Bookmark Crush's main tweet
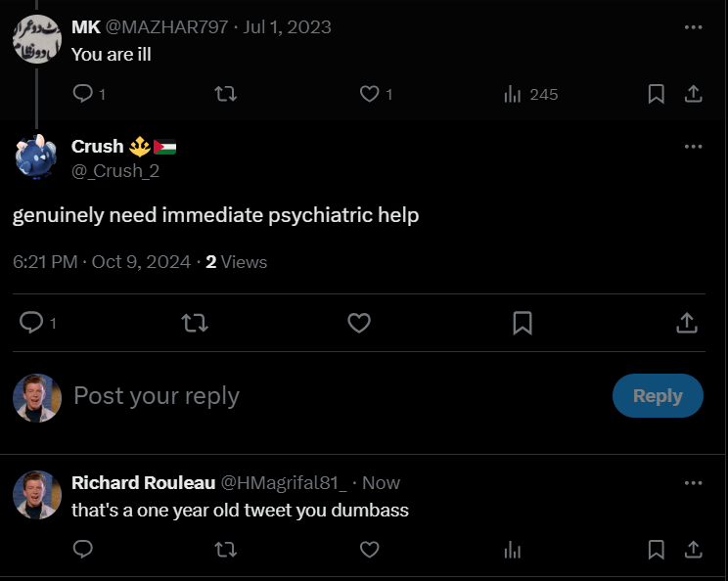Viewport: 728px width, 581px height. point(523,323)
